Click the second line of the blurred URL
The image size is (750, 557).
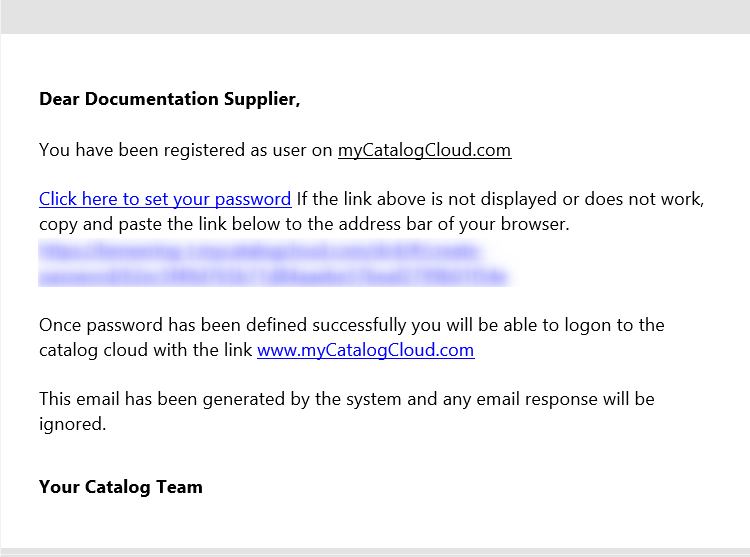coord(273,274)
